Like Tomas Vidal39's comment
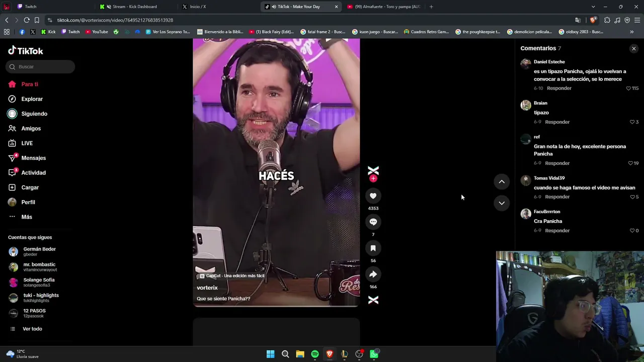The width and height of the screenshot is (644, 362). point(632,197)
